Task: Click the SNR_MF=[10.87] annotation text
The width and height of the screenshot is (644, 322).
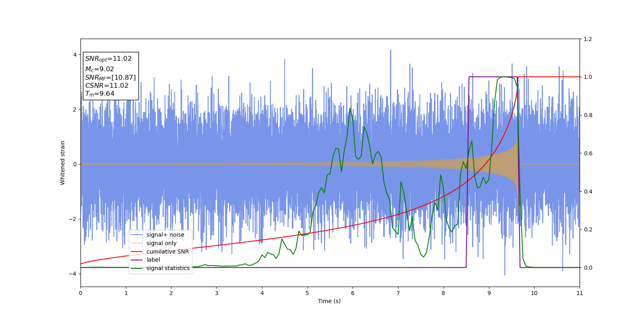Action: tap(110, 78)
